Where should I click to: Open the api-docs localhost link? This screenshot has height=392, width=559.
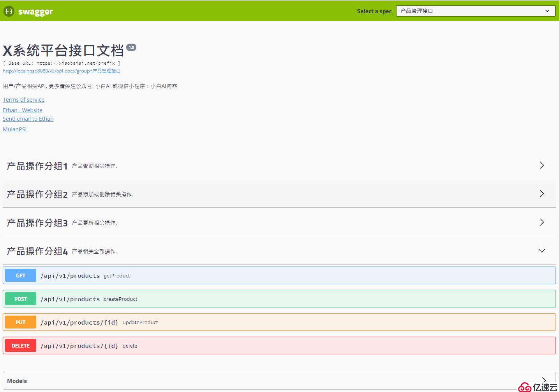[x=62, y=71]
